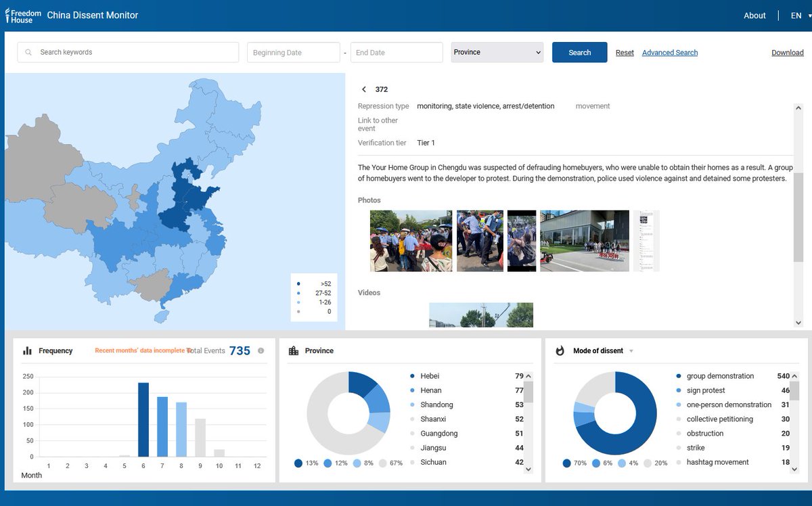The width and height of the screenshot is (812, 506).
Task: Click the month 9 bar in Frequency chart
Action: point(200,438)
